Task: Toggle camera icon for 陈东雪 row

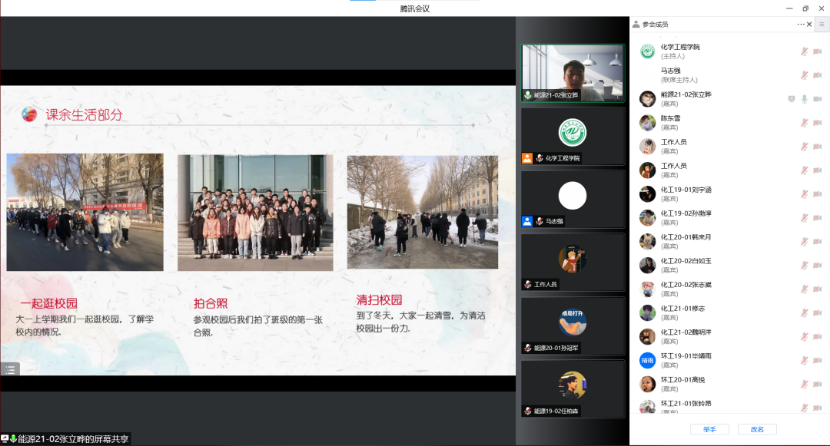Action: coord(817,123)
